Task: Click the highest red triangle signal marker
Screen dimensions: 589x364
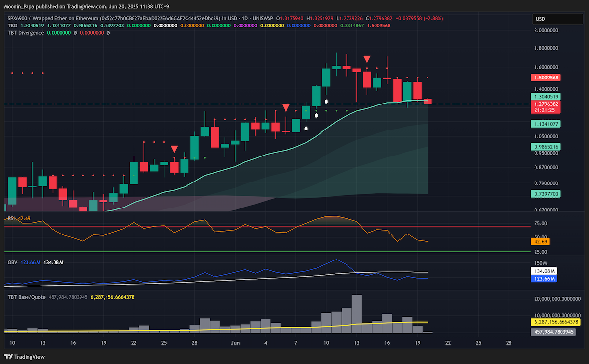Action: tap(367, 59)
